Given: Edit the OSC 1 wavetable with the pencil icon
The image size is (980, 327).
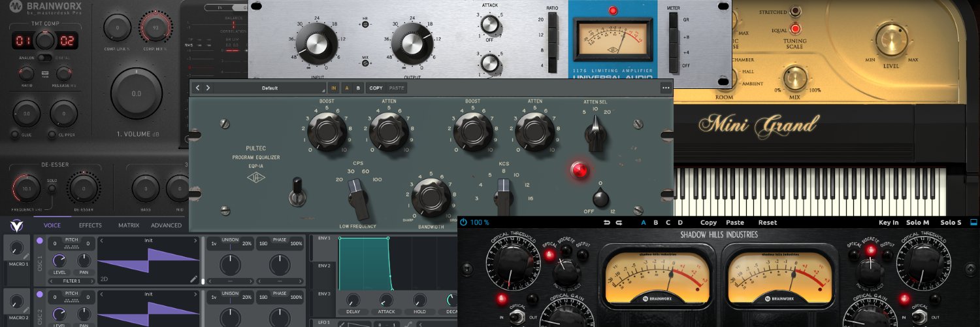Looking at the screenshot, I should tap(193, 279).
